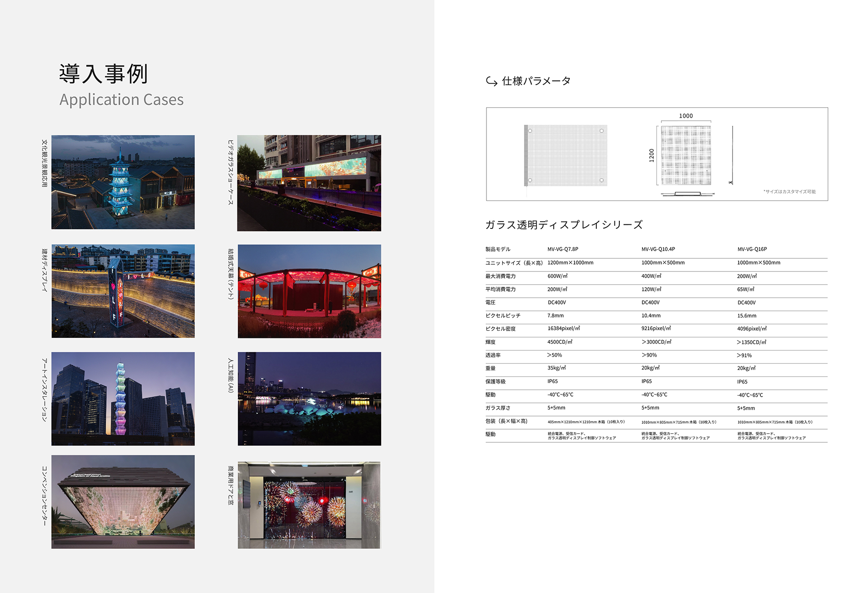The width and height of the screenshot is (868, 593).
Task: Click the 1000 by 1200 dimension drawing
Action: (x=685, y=155)
